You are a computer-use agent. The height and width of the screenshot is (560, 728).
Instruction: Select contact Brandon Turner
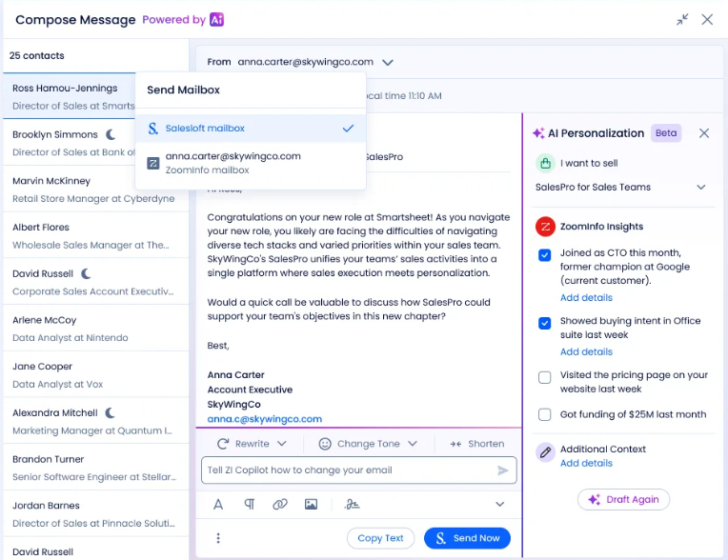[x=95, y=468]
